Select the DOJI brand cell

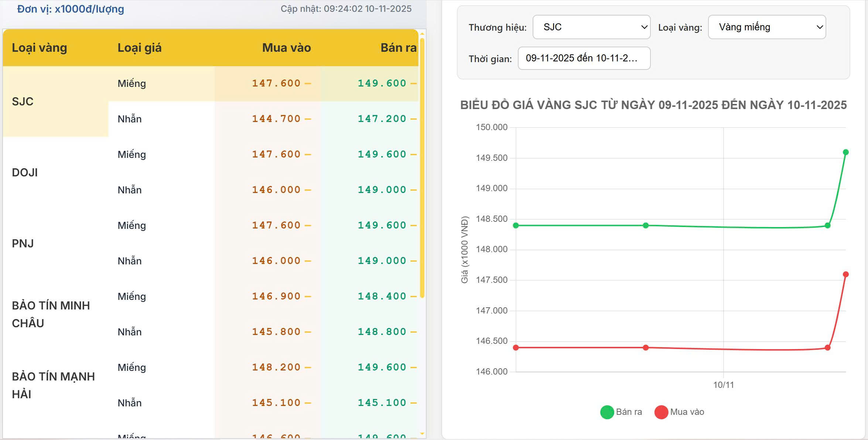(x=25, y=172)
